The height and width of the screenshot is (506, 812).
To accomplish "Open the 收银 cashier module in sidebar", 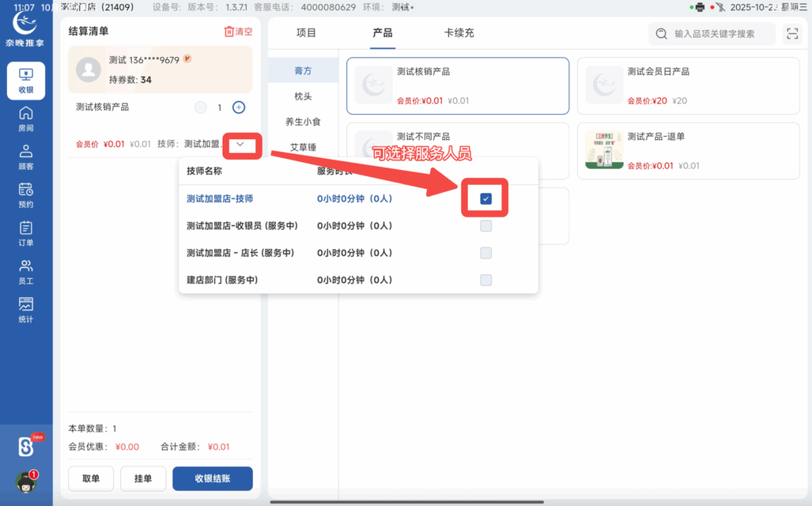I will coord(26,80).
